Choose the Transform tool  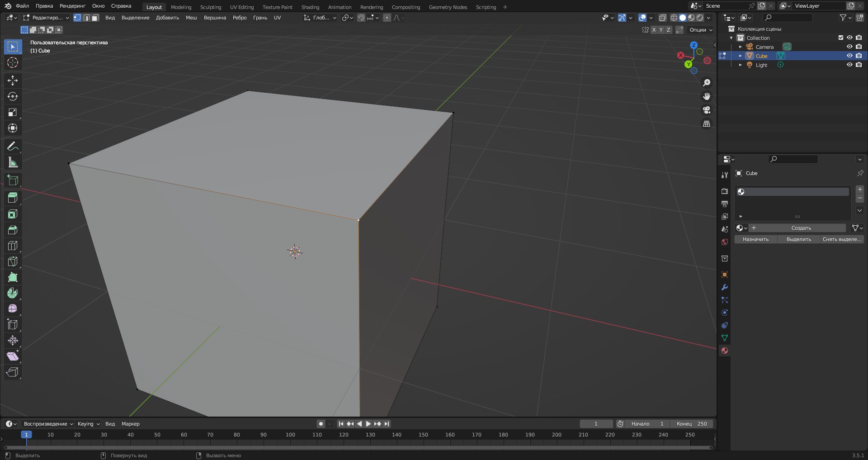tap(13, 128)
